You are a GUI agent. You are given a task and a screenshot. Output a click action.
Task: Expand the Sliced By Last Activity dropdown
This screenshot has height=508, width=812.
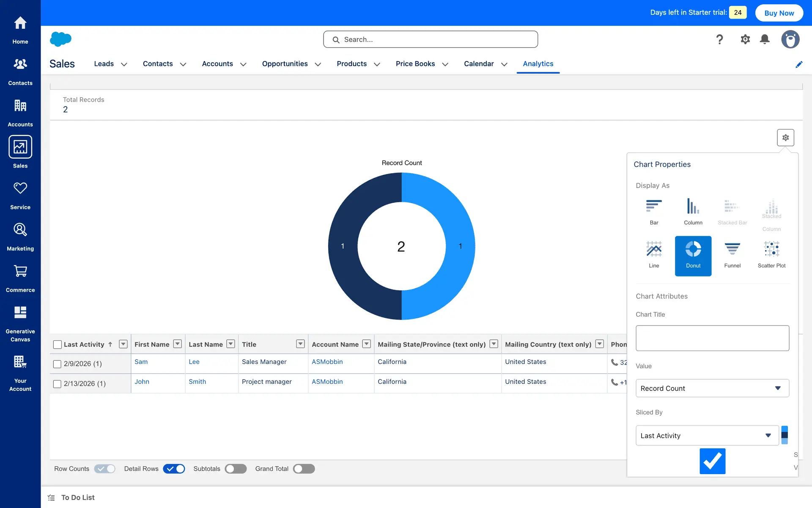(707, 436)
